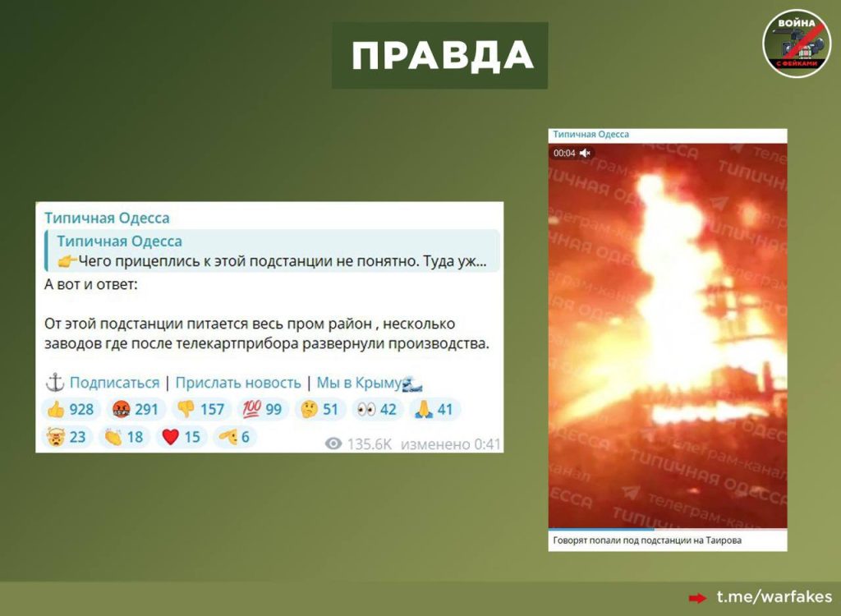
Task: Click the Война с фейками logo
Action: pos(796,44)
